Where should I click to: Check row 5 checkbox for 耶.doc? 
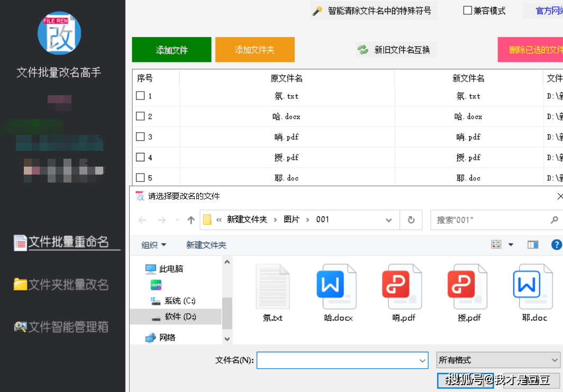pyautogui.click(x=140, y=177)
